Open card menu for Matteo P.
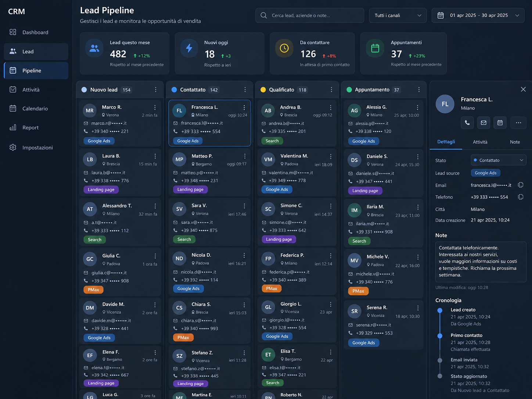The image size is (532, 399). [x=244, y=156]
